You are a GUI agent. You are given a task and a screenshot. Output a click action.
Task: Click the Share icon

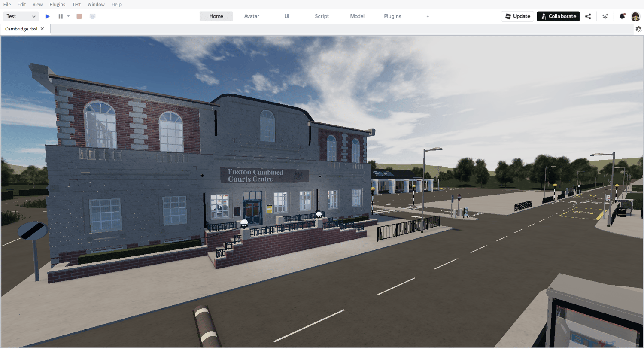click(x=588, y=16)
